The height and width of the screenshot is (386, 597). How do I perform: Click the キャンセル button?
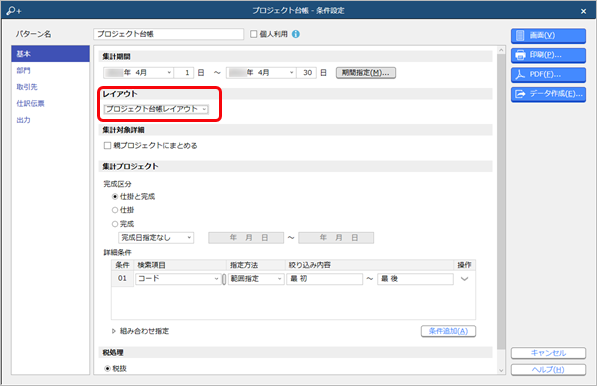[x=548, y=353]
